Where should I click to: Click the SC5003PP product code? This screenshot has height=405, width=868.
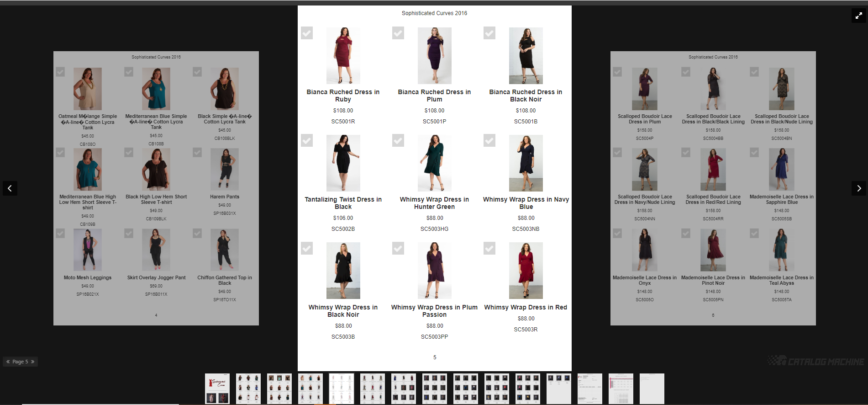point(435,337)
